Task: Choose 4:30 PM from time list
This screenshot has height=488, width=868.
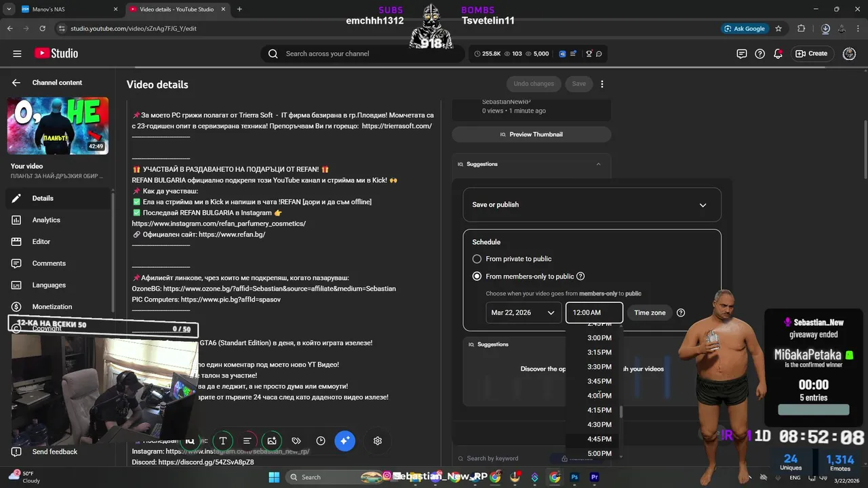Action: (599, 425)
